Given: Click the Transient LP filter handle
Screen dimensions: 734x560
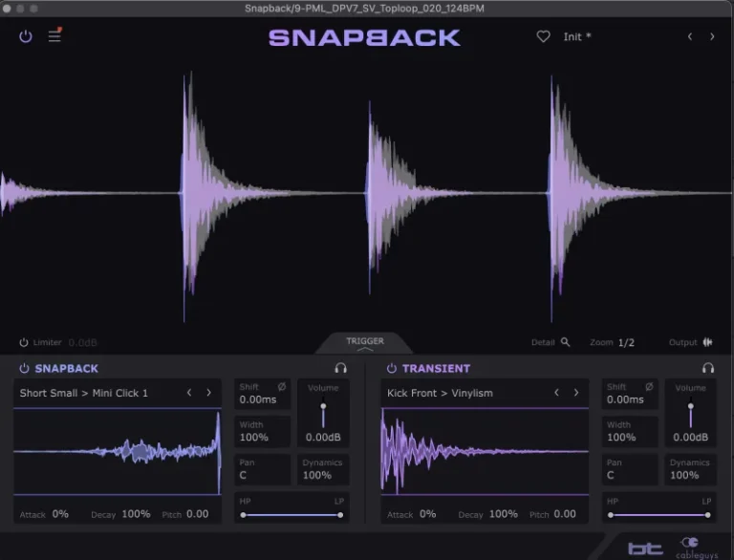Looking at the screenshot, I should [708, 515].
